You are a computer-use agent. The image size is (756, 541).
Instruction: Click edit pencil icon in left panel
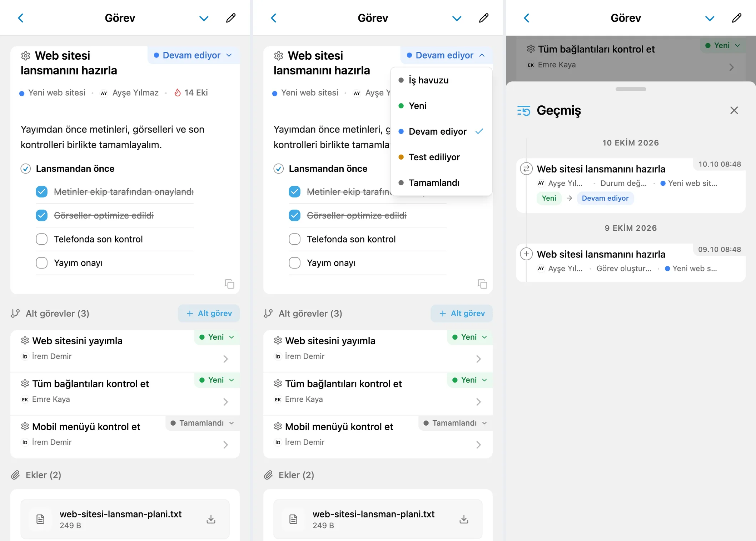coord(231,18)
